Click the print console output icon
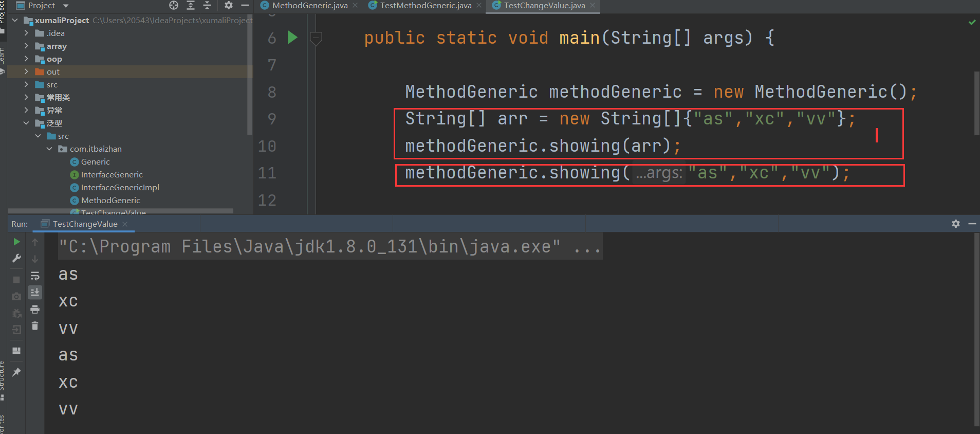The height and width of the screenshot is (434, 980). 35,310
